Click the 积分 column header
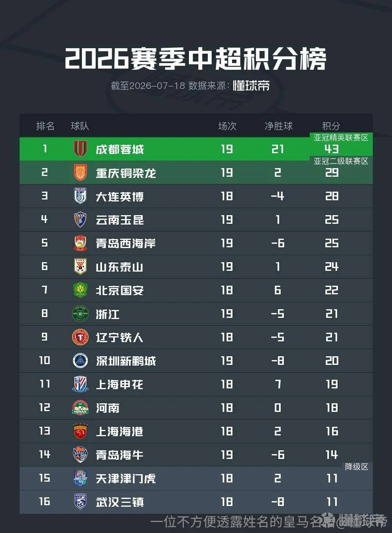 pyautogui.click(x=331, y=126)
